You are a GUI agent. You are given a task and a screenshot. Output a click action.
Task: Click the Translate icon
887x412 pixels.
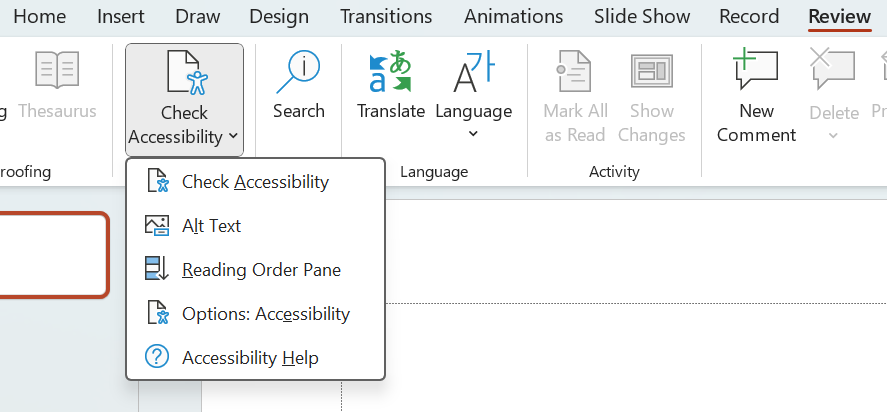tap(391, 71)
